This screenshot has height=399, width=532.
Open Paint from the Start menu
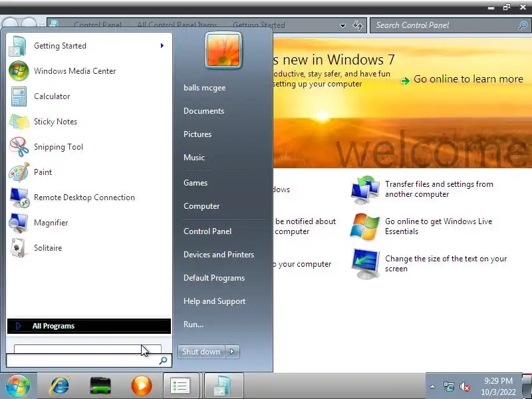point(89,172)
